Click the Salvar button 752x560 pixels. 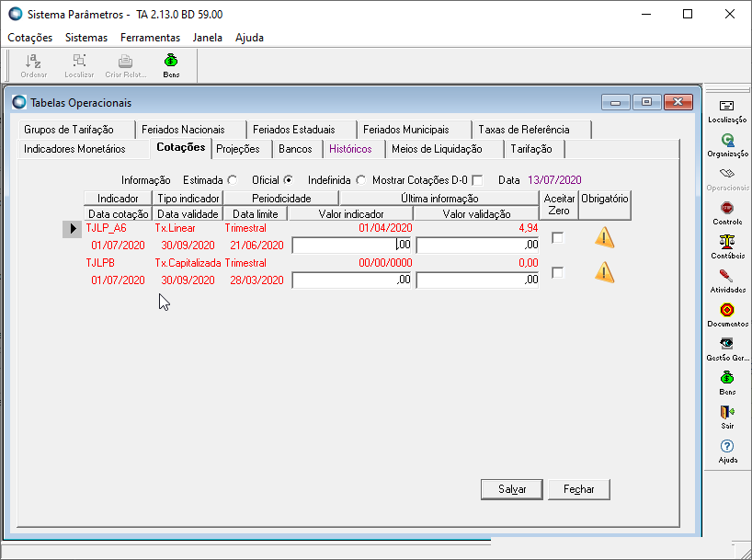pos(512,489)
